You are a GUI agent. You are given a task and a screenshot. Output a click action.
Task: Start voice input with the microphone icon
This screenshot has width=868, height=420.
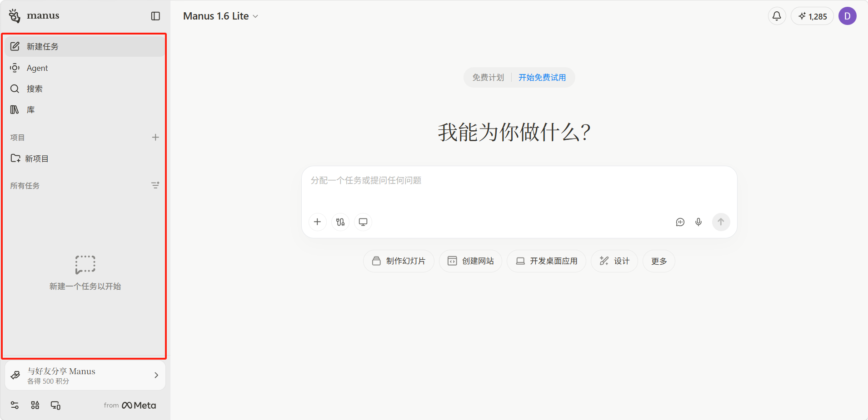point(698,222)
